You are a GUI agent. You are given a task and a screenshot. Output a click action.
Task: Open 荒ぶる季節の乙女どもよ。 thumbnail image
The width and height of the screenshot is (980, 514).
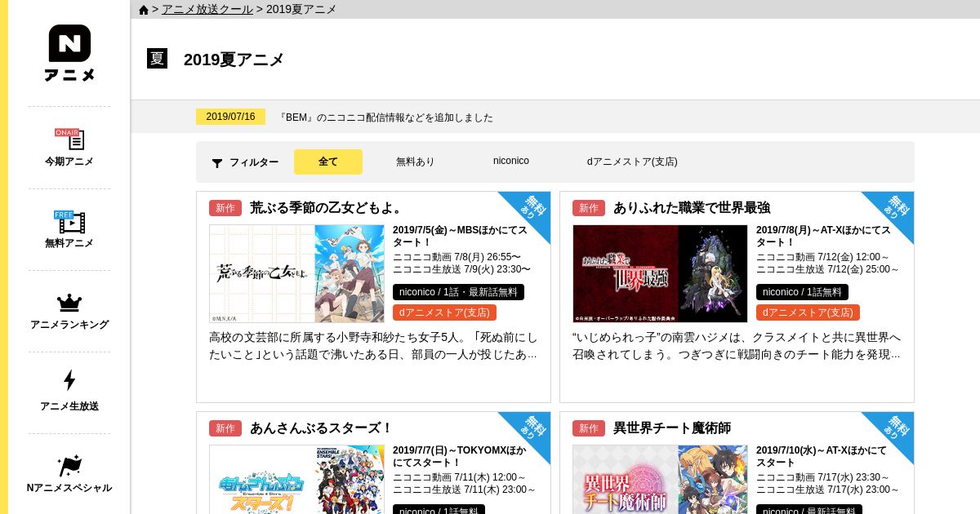pos(296,273)
